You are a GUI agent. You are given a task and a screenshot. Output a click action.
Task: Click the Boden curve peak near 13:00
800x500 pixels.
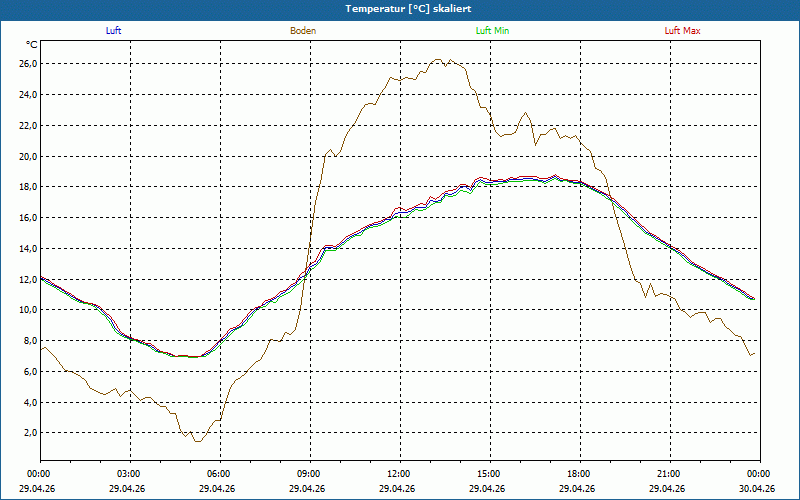pos(439,59)
